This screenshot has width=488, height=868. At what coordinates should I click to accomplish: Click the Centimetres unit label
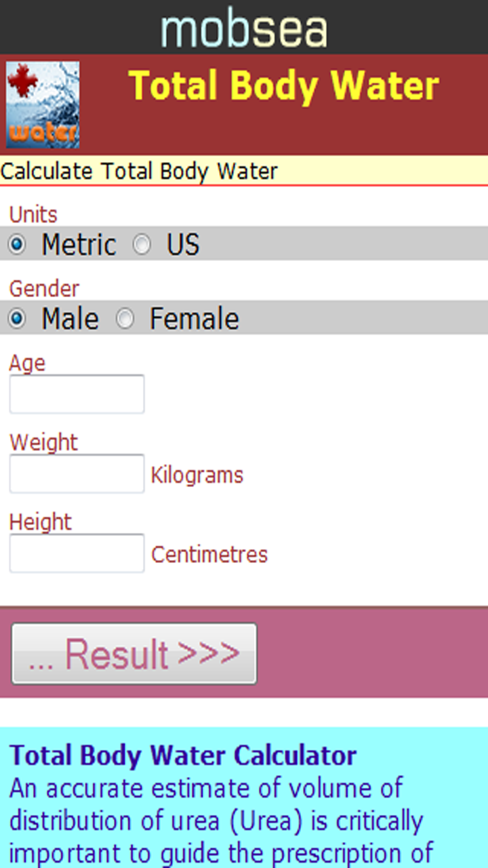[x=209, y=554]
